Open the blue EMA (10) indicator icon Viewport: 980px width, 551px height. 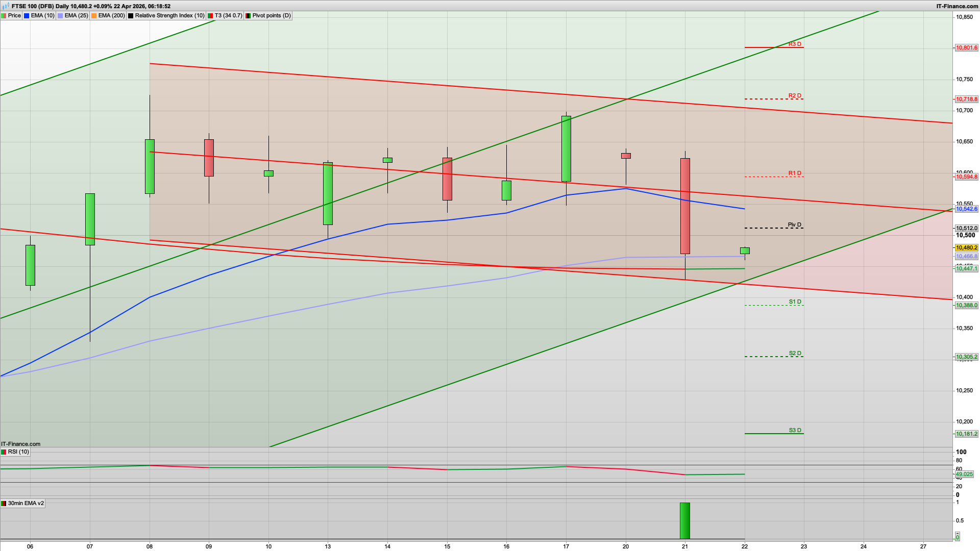point(26,15)
